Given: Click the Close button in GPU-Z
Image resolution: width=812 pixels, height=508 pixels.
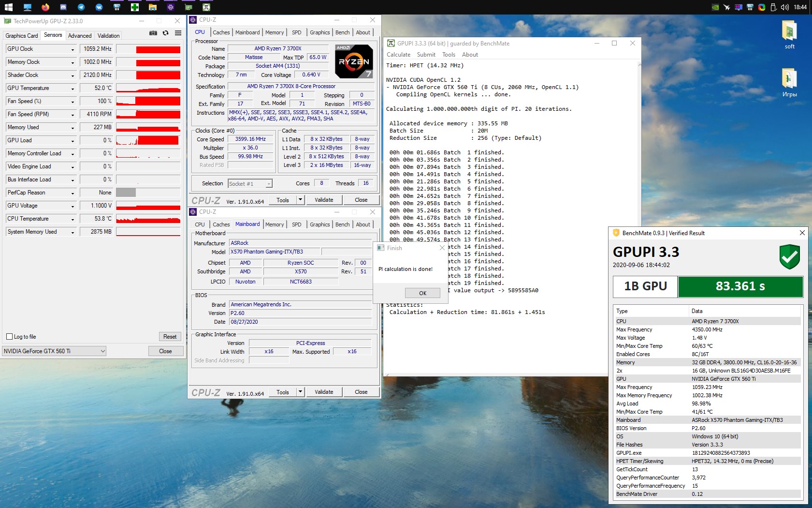Looking at the screenshot, I should coord(165,351).
